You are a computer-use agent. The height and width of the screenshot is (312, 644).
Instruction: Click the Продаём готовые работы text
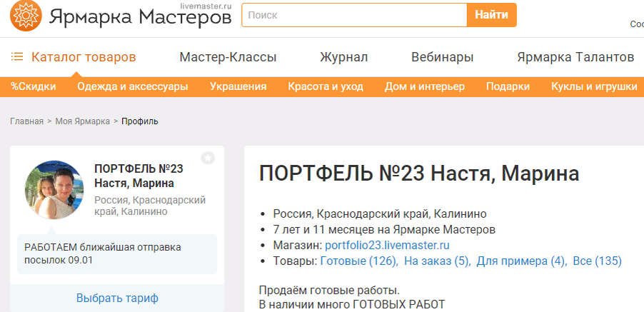point(329,291)
